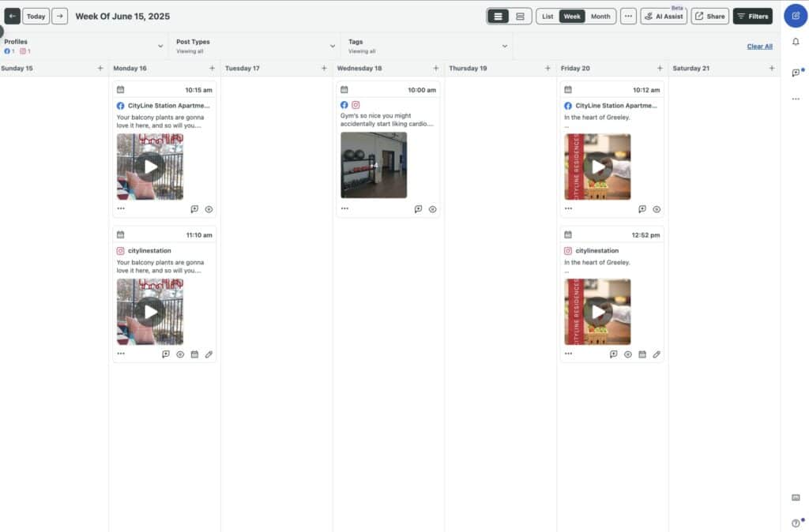The width and height of the screenshot is (809, 532).
Task: Reschedule the Monday 11:10 am post
Action: (194, 354)
